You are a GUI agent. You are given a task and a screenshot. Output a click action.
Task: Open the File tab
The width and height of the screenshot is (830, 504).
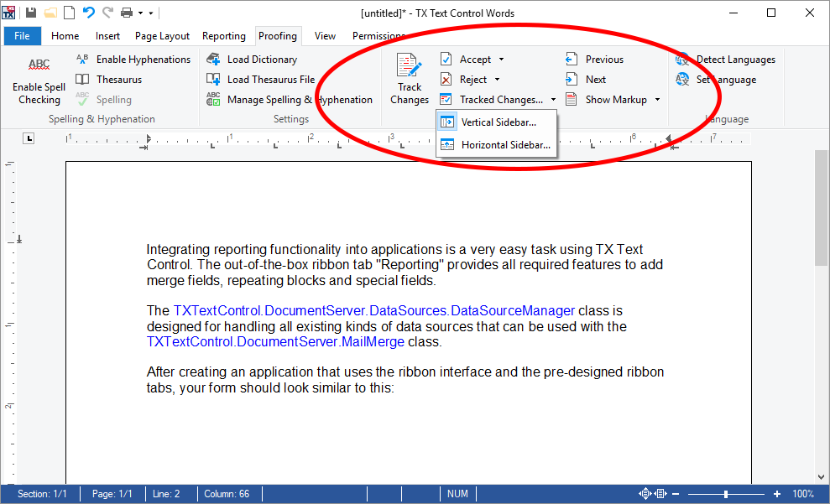(22, 35)
